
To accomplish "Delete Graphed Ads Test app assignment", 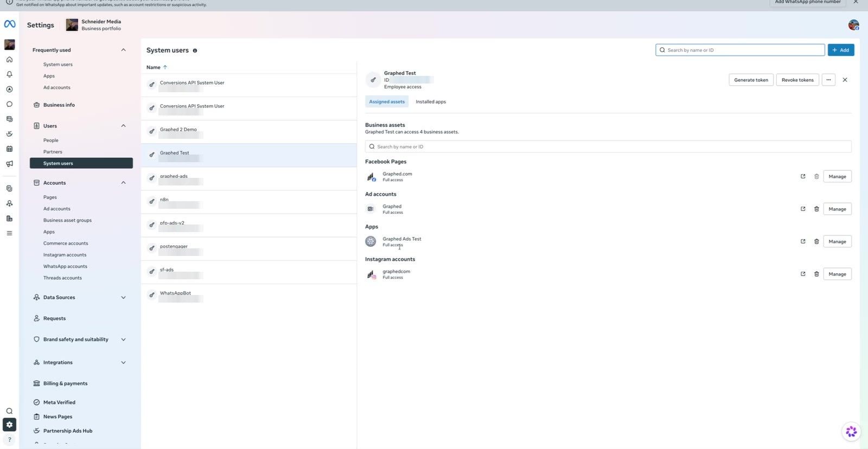I will [816, 241].
